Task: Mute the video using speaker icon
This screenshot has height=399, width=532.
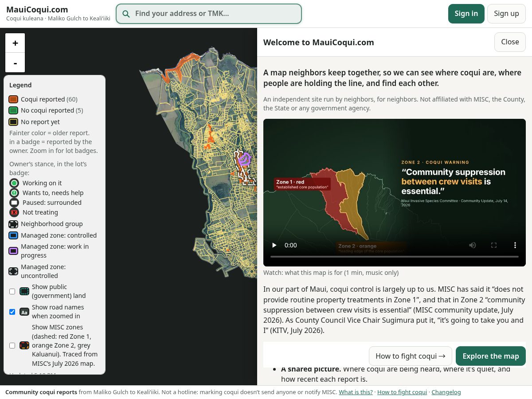Action: (473, 245)
